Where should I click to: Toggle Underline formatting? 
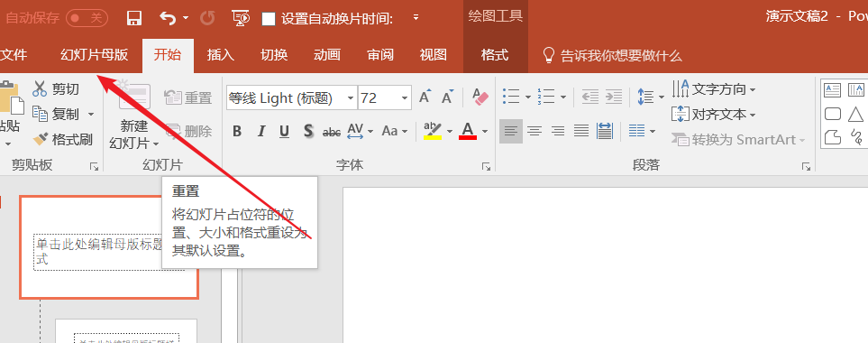tap(285, 131)
